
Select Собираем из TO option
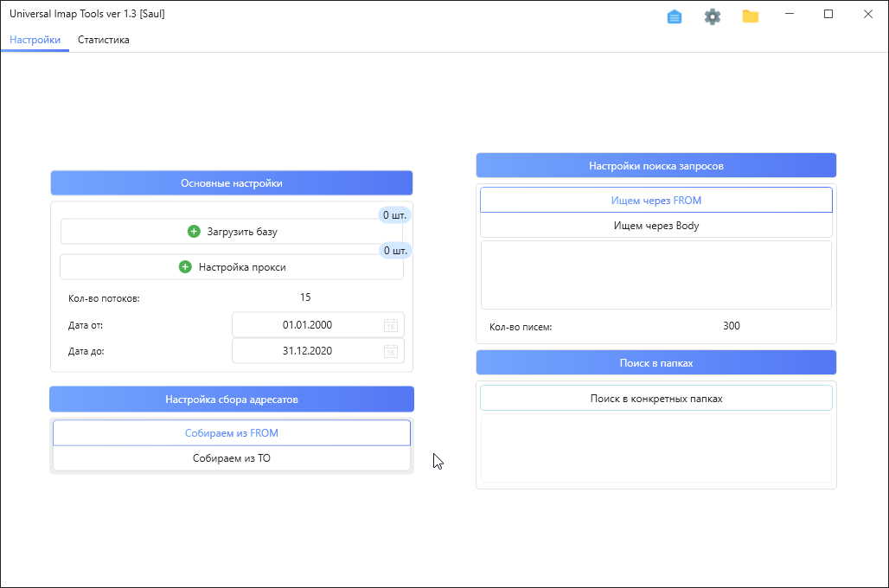pos(232,458)
